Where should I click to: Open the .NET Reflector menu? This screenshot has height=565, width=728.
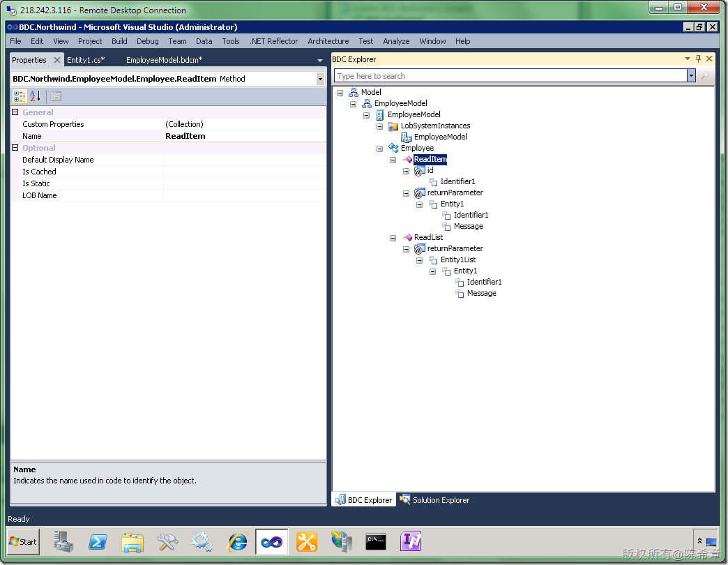tap(274, 41)
